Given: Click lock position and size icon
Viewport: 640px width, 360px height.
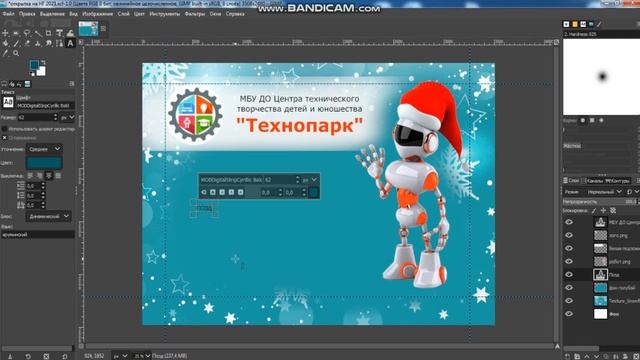Looking at the screenshot, I should click(603, 211).
